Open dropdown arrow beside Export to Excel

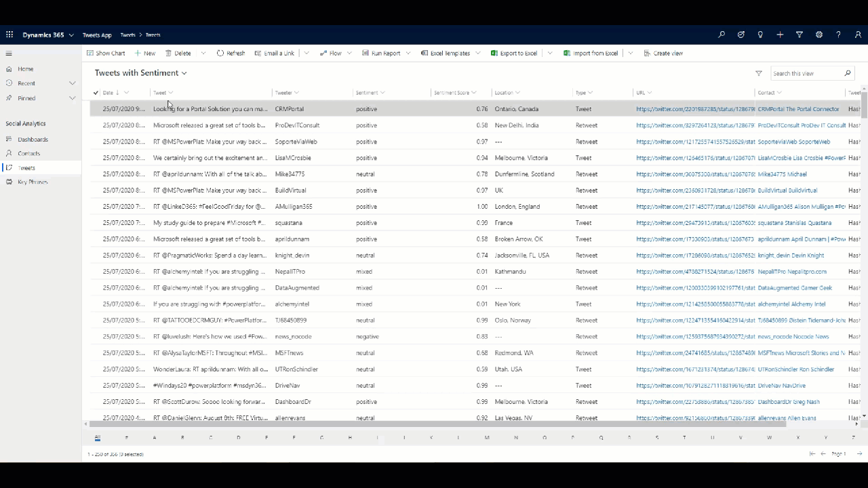(550, 53)
